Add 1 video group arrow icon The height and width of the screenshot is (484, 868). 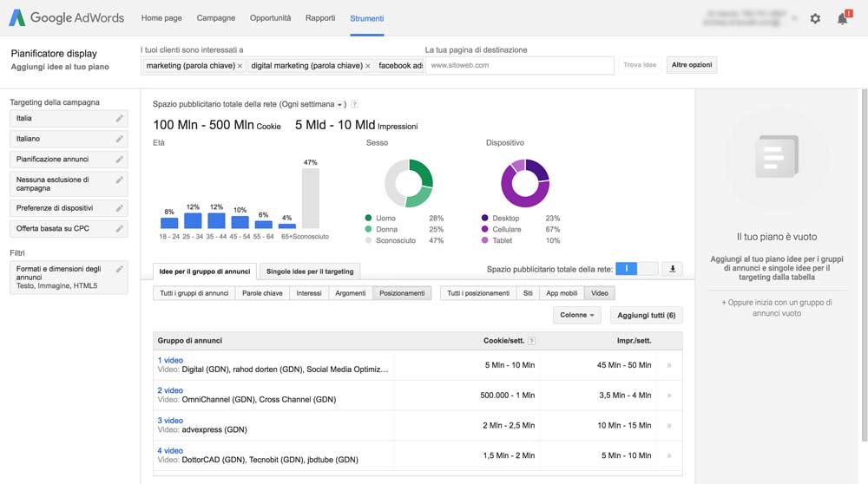tap(669, 365)
